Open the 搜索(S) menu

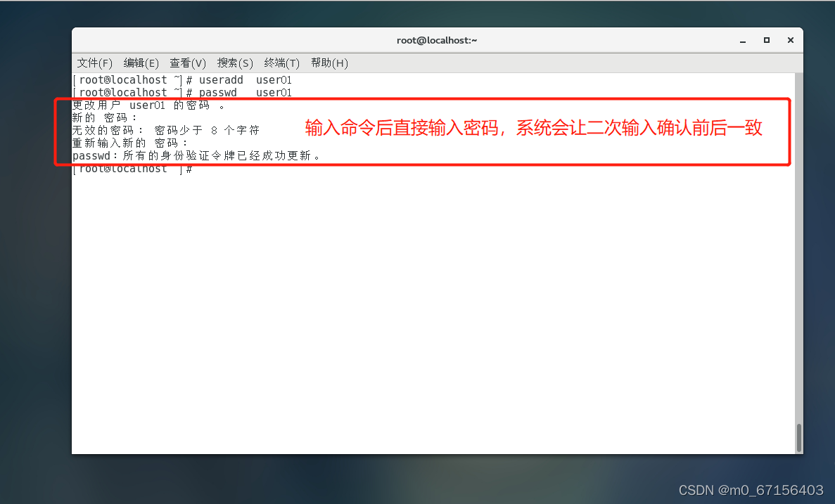[235, 63]
